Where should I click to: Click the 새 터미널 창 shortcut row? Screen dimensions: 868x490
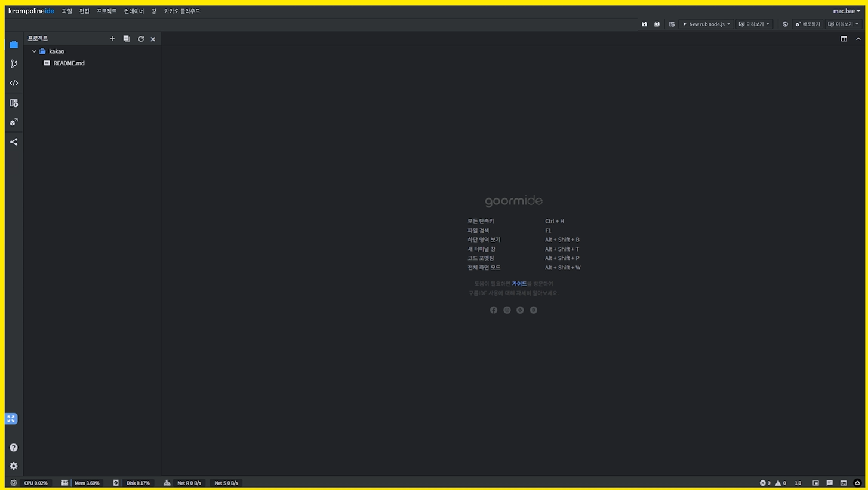coord(524,249)
